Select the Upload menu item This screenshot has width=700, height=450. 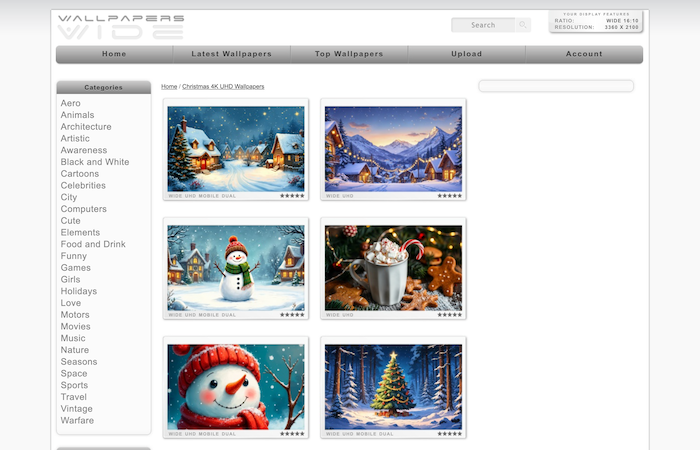tap(467, 54)
